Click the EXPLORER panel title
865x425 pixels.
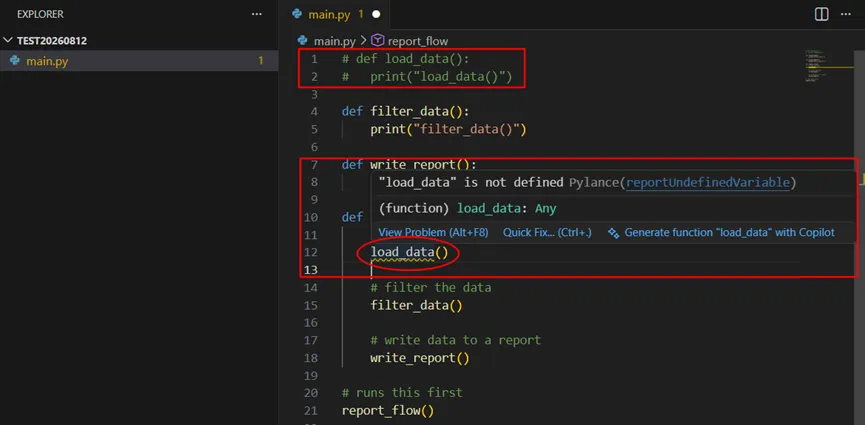[40, 14]
